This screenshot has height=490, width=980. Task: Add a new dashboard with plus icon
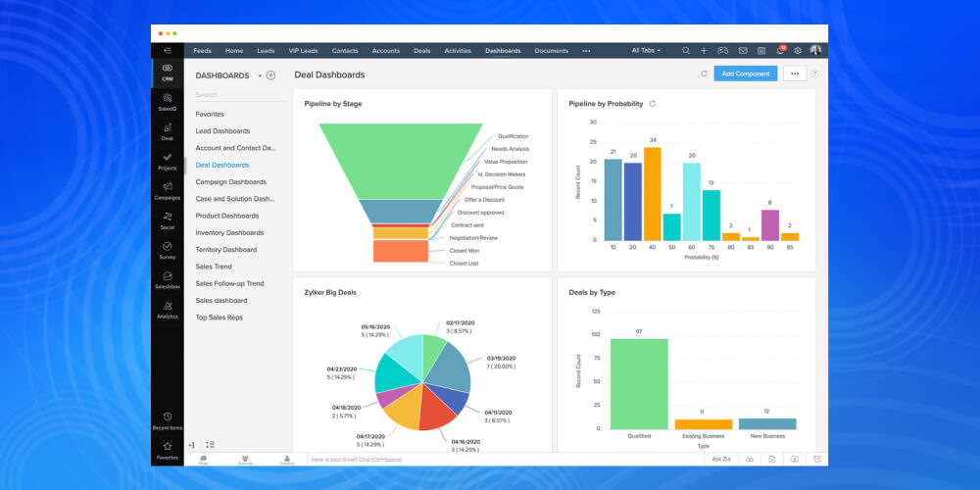(x=271, y=75)
